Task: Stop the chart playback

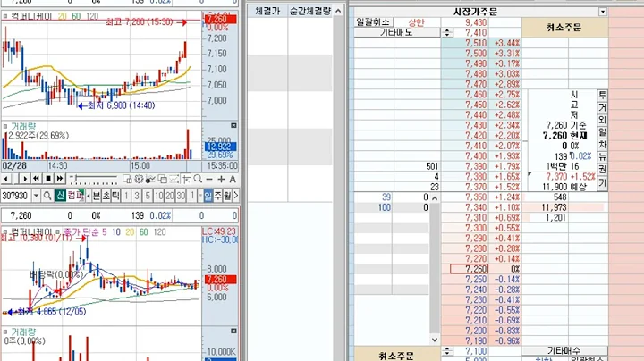Action: 48,179
